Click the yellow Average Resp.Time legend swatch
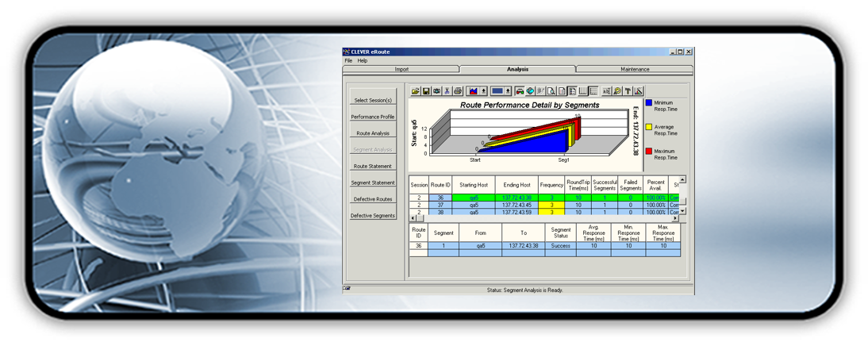868x346 pixels. click(649, 127)
